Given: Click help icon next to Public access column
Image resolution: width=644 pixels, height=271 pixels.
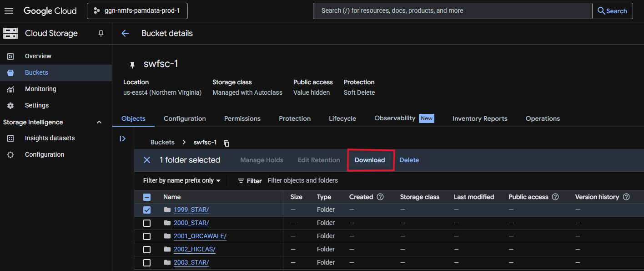Looking at the screenshot, I should pyautogui.click(x=555, y=197).
